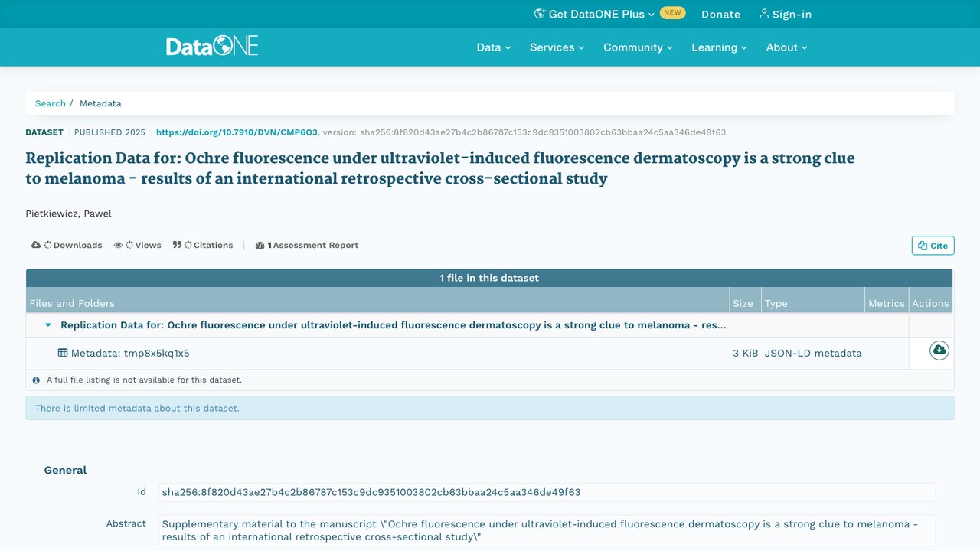Click the Sign-in link

click(786, 14)
